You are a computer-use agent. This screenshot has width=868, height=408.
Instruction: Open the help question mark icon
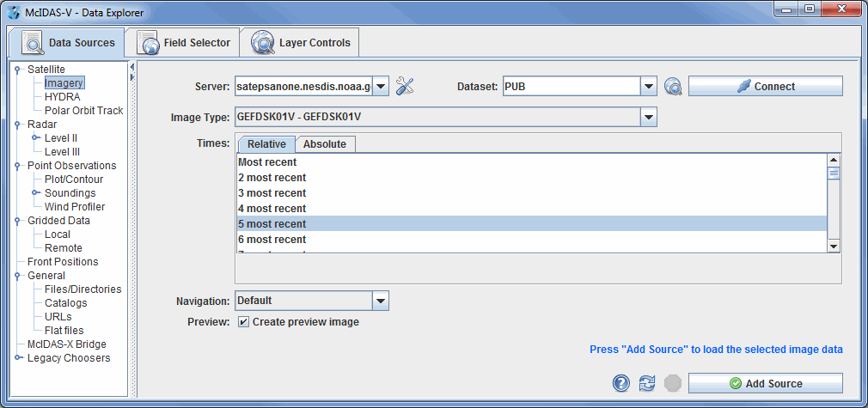tap(621, 383)
